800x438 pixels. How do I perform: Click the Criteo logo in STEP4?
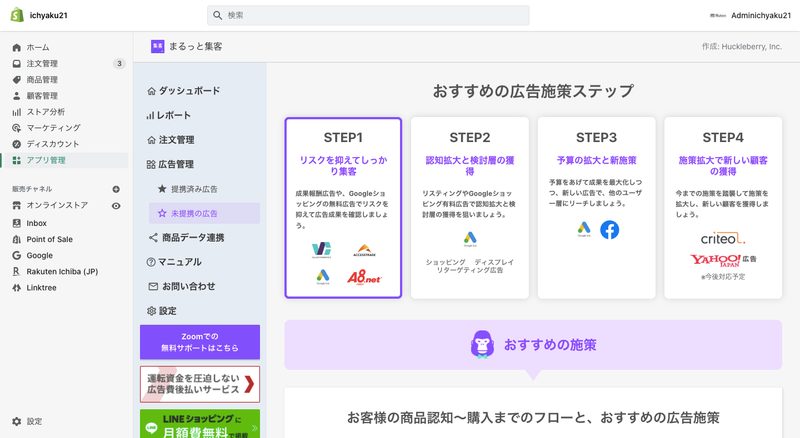point(722,238)
